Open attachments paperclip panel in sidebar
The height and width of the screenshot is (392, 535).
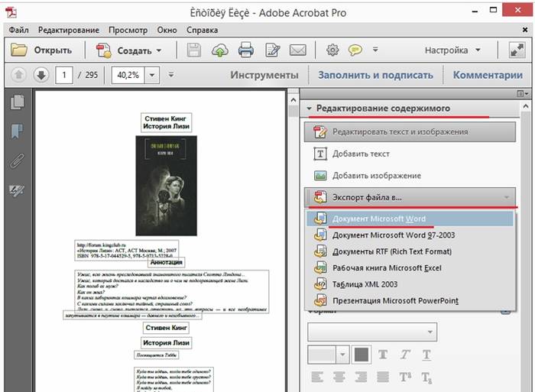16,160
